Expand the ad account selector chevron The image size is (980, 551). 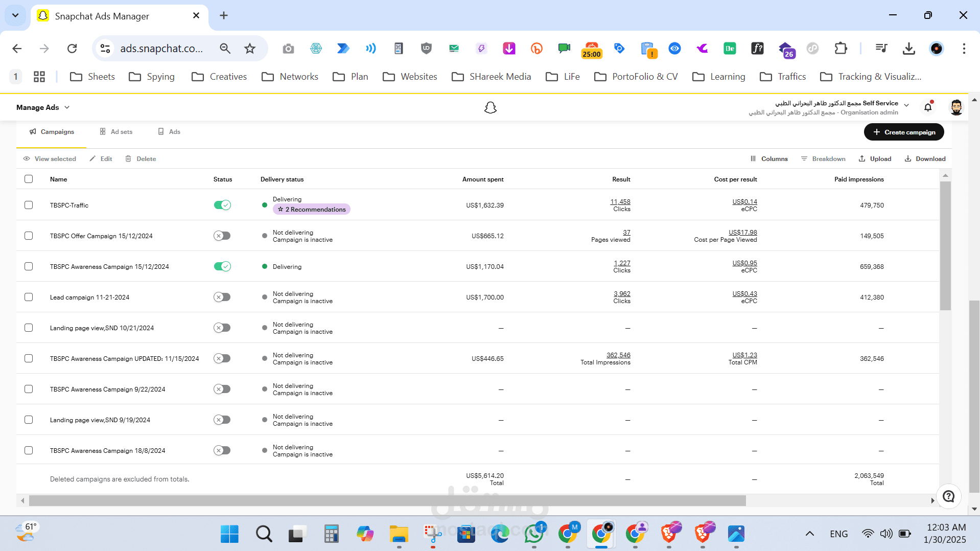pos(906,105)
